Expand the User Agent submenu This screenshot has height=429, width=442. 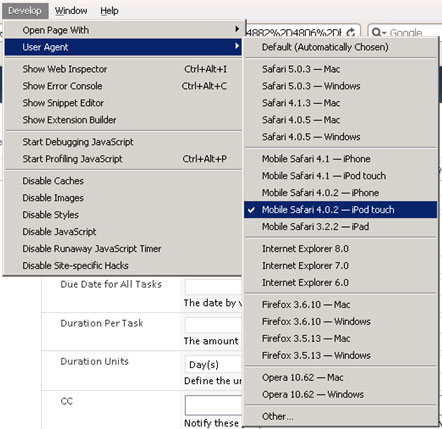point(123,47)
